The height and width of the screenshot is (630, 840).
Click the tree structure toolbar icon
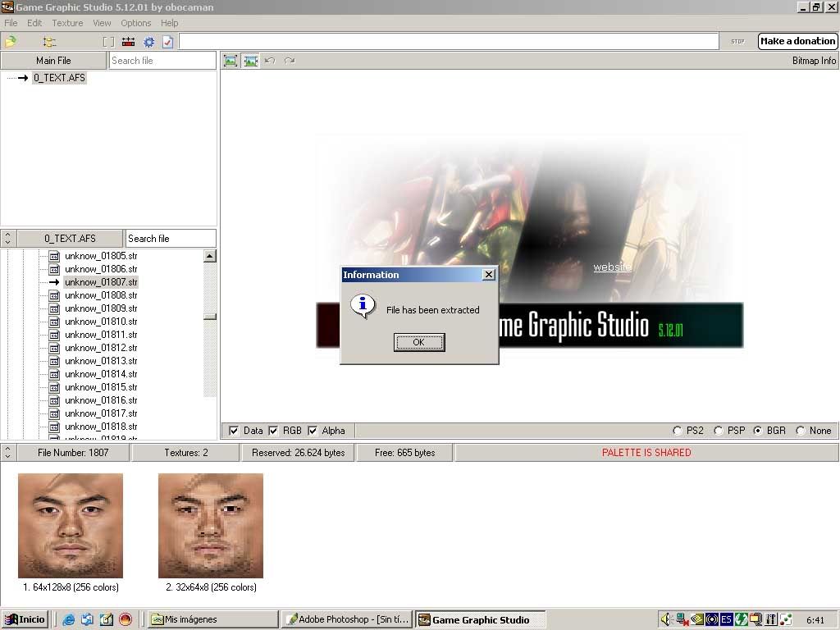(x=49, y=42)
